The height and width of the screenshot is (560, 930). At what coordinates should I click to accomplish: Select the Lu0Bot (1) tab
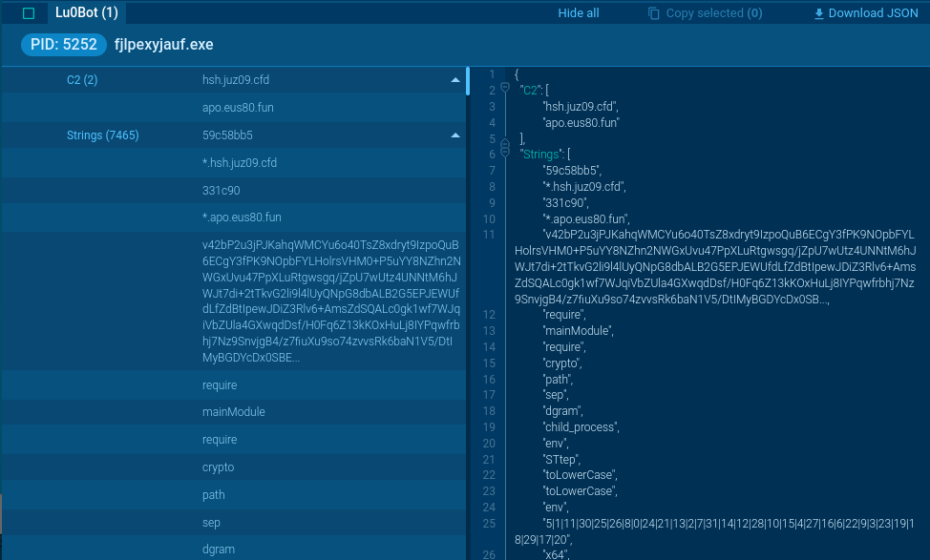[87, 12]
